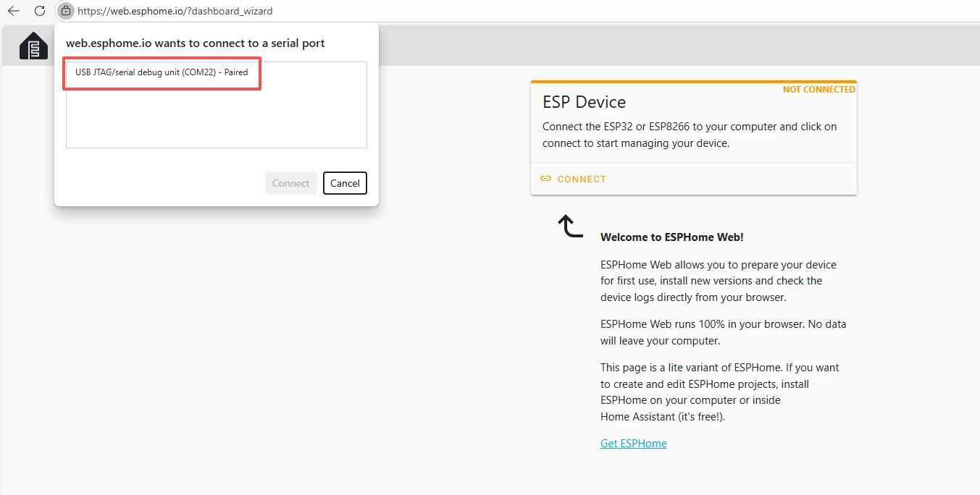The image size is (980, 495).
Task: Open site info via the lock icon
Action: tap(66, 11)
